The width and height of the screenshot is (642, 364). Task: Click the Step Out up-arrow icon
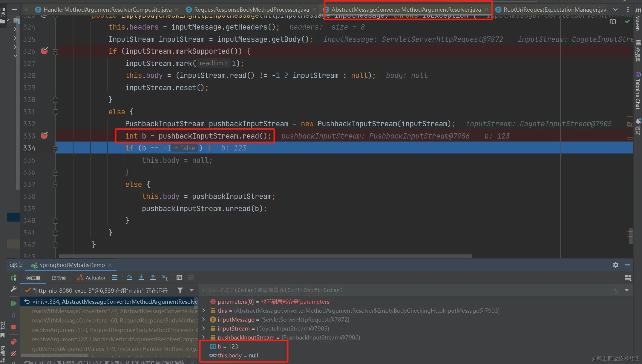pyautogui.click(x=153, y=277)
